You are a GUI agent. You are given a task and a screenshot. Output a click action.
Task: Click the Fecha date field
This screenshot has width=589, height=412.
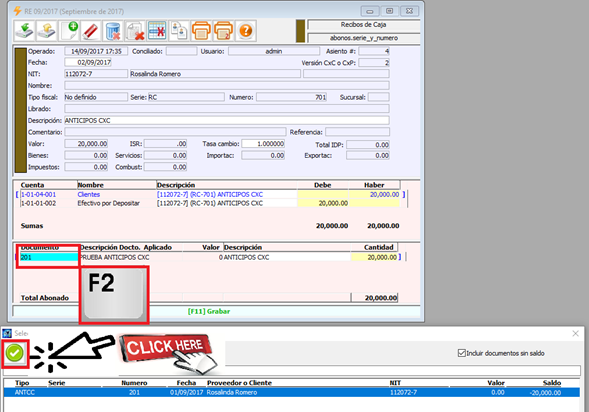(x=88, y=62)
